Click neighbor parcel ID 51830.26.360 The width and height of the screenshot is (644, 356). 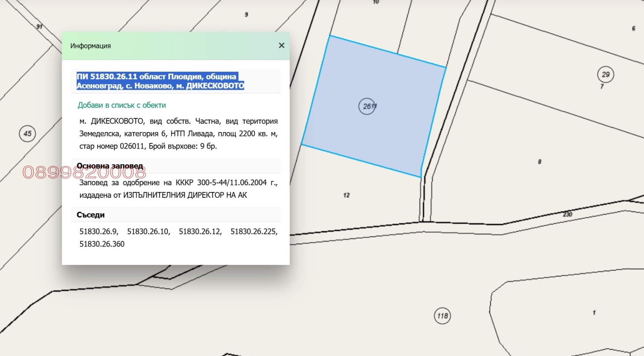coord(102,244)
